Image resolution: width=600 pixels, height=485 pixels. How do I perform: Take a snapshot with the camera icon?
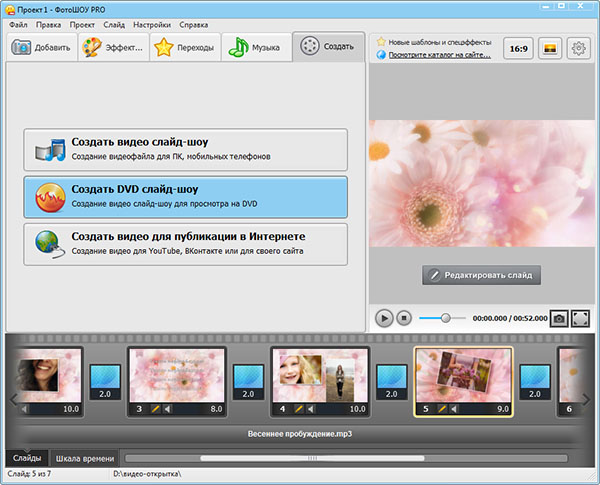tap(559, 318)
